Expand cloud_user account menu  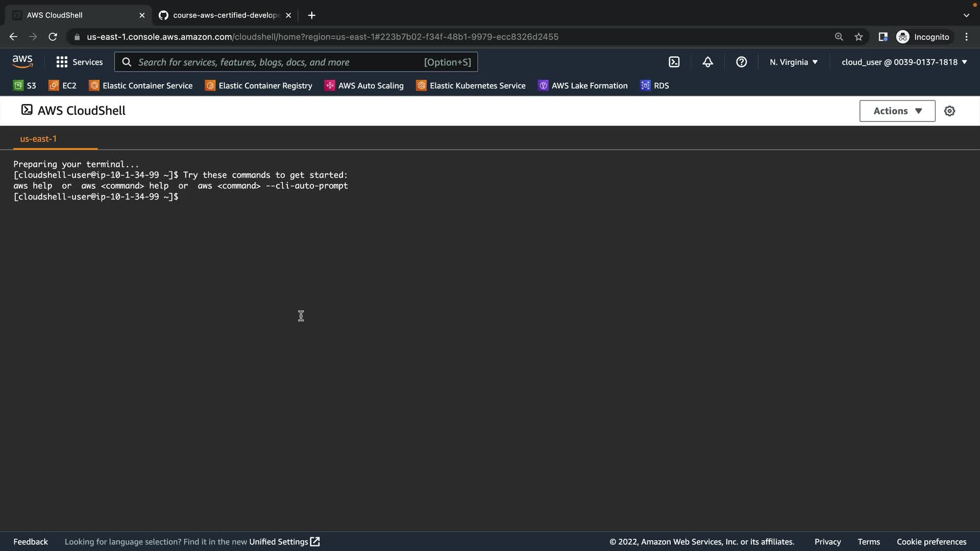coord(904,62)
